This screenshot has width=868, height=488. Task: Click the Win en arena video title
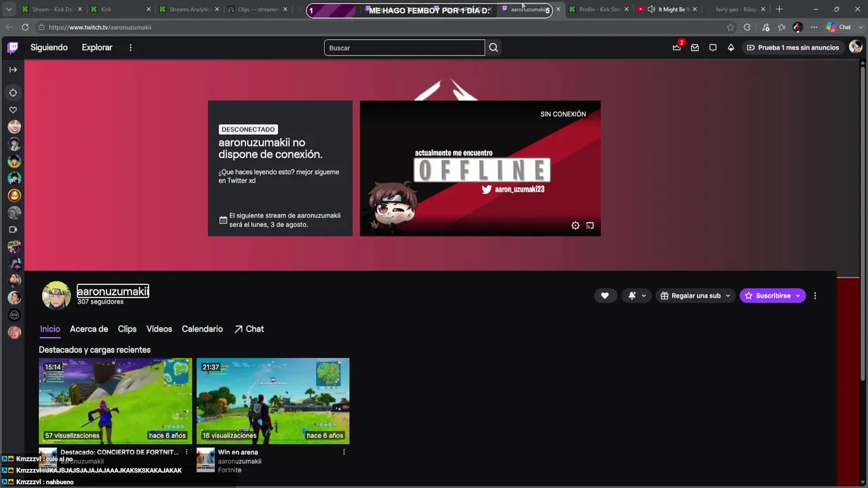coord(238,452)
